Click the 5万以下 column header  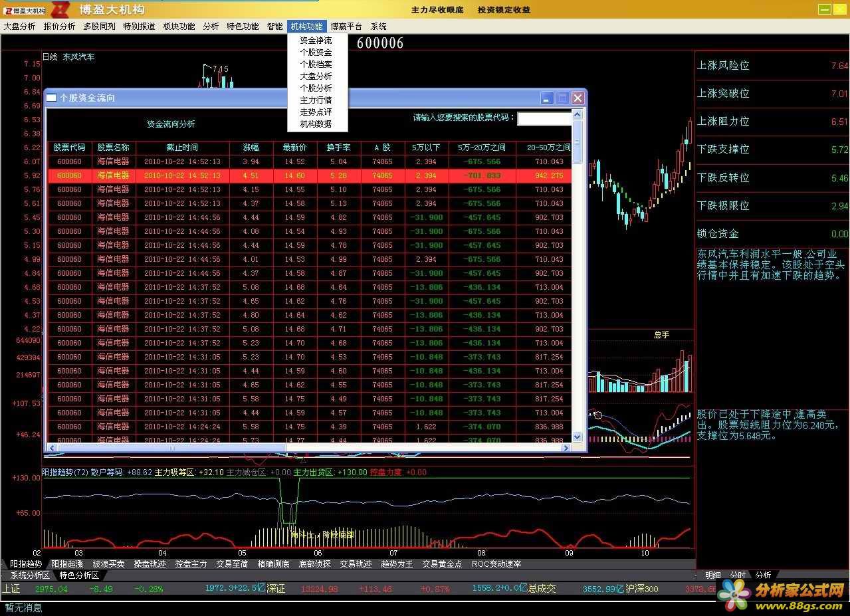tap(426, 148)
